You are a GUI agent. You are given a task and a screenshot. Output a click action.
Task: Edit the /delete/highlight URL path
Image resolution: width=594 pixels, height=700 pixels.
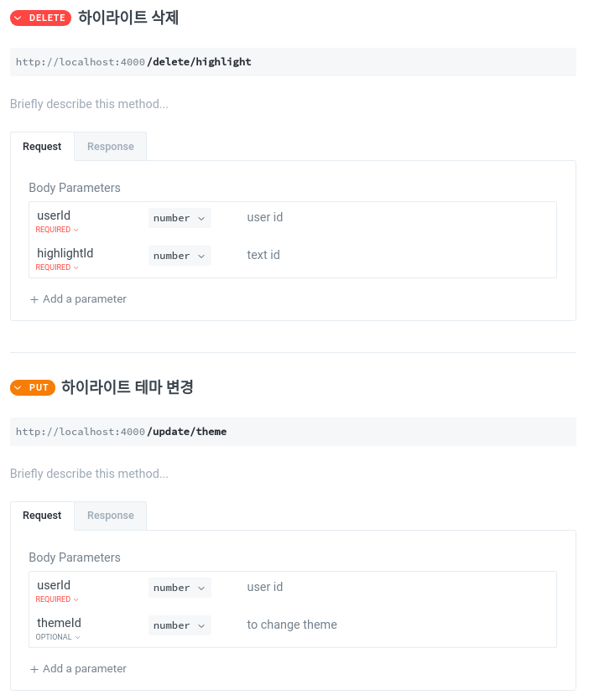(x=201, y=61)
